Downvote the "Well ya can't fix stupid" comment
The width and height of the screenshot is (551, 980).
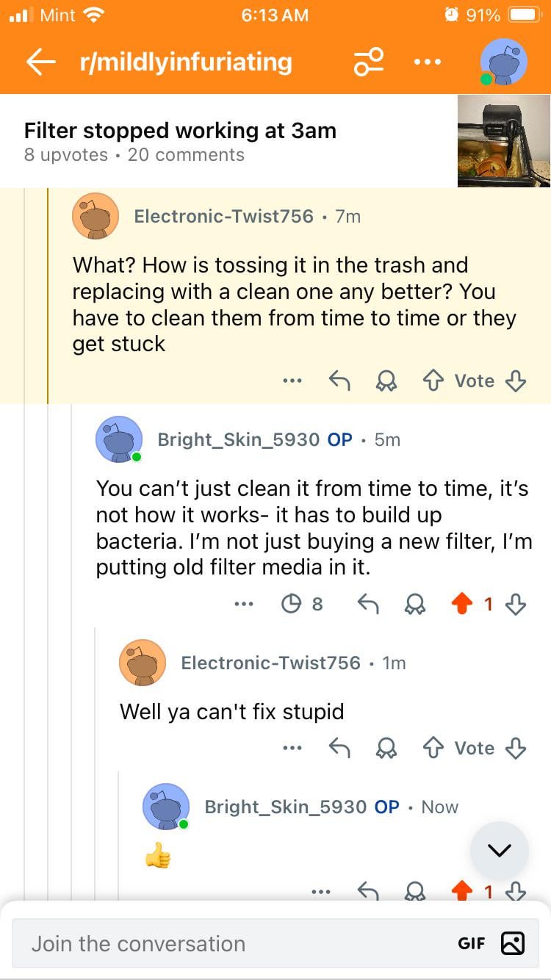(x=516, y=748)
